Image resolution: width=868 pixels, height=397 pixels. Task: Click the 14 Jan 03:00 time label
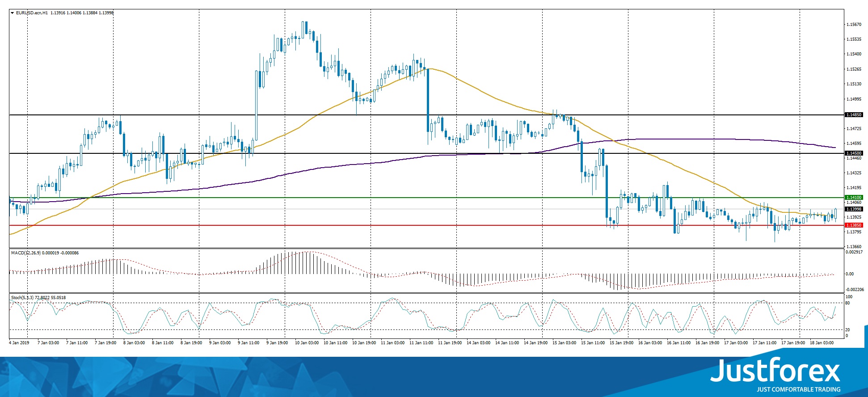pyautogui.click(x=478, y=343)
